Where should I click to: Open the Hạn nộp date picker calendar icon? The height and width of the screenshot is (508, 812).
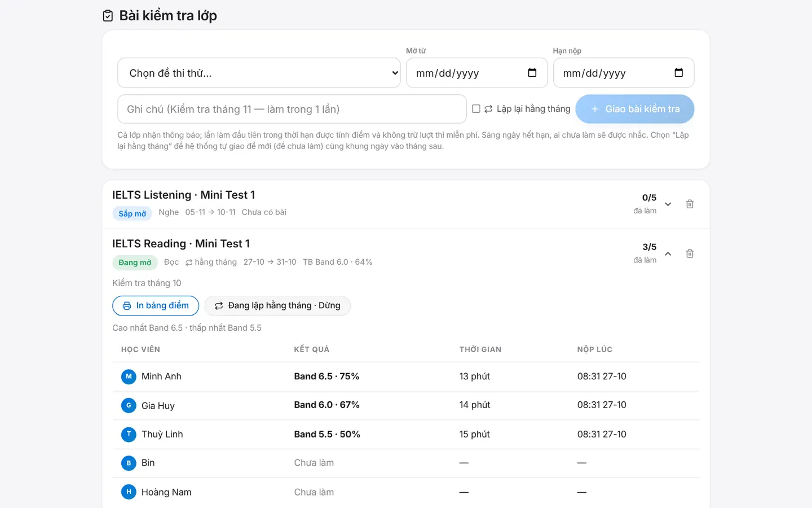[x=678, y=73]
